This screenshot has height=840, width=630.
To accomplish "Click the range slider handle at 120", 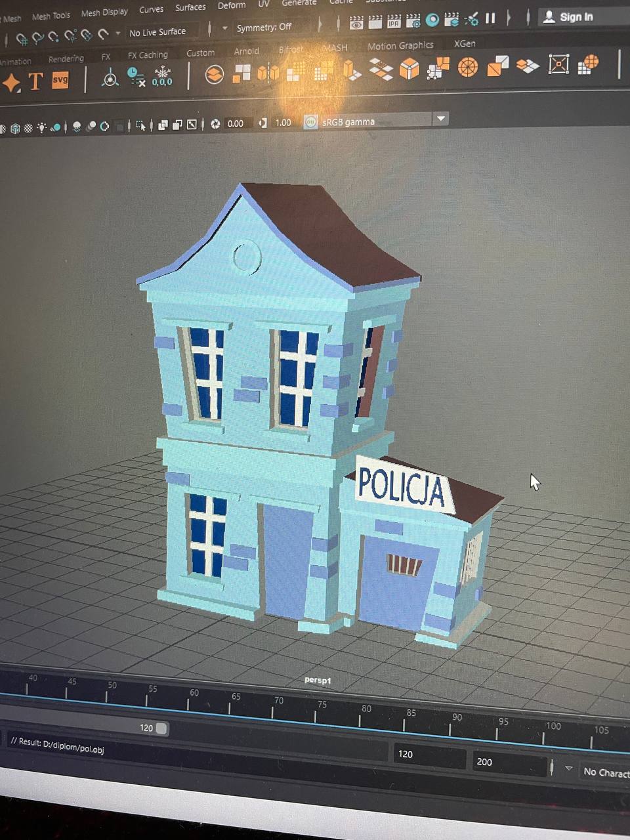I will coord(161,728).
